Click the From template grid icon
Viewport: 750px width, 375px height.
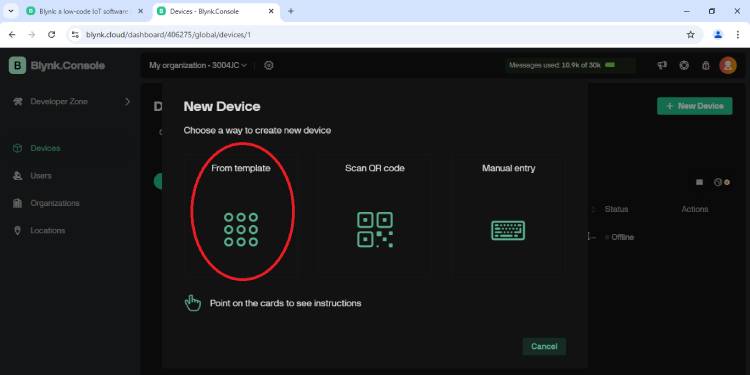tap(241, 230)
